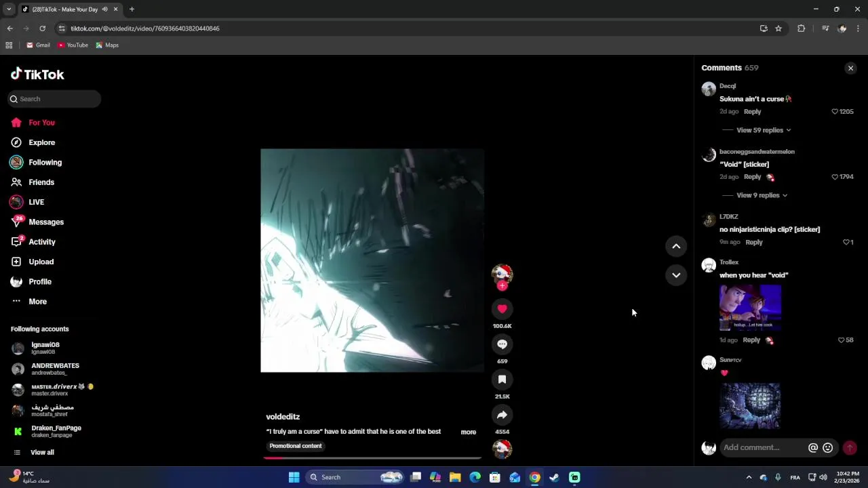Click the Gmail bookmark

tap(38, 45)
